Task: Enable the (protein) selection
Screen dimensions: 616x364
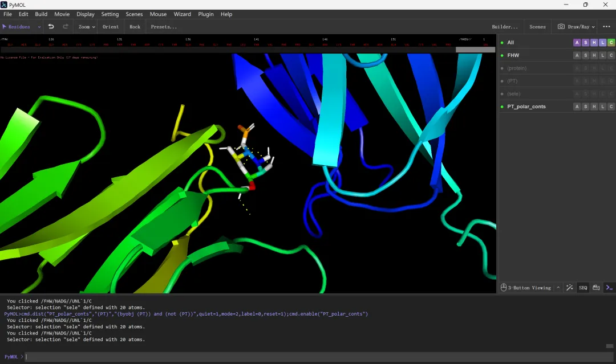Action: pos(502,68)
